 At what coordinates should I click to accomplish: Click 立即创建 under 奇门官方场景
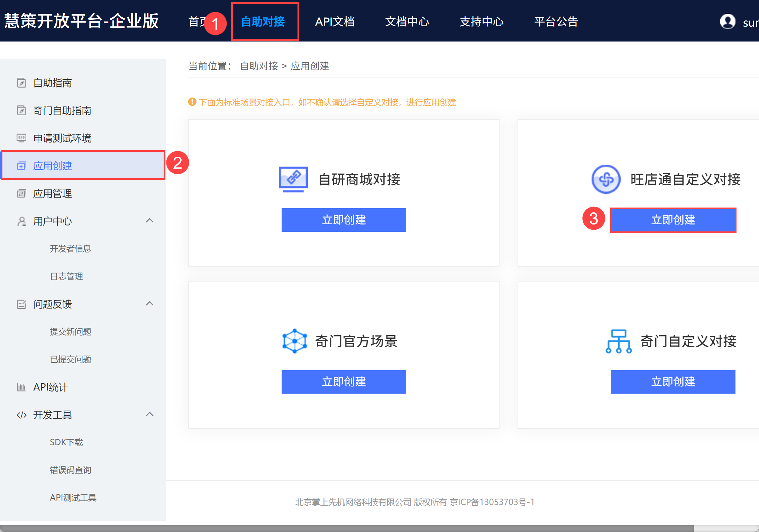pos(344,382)
